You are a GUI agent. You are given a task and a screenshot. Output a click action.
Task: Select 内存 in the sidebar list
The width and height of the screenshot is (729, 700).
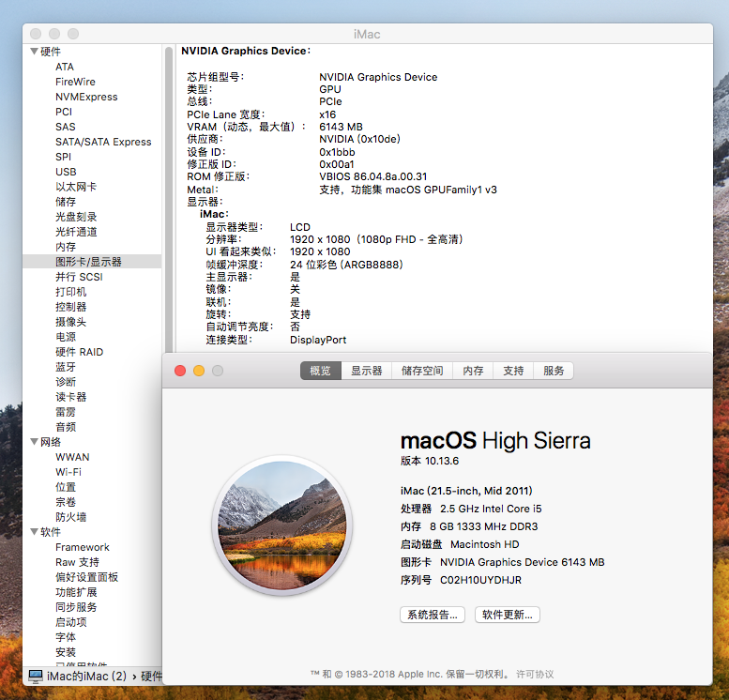pyautogui.click(x=66, y=247)
